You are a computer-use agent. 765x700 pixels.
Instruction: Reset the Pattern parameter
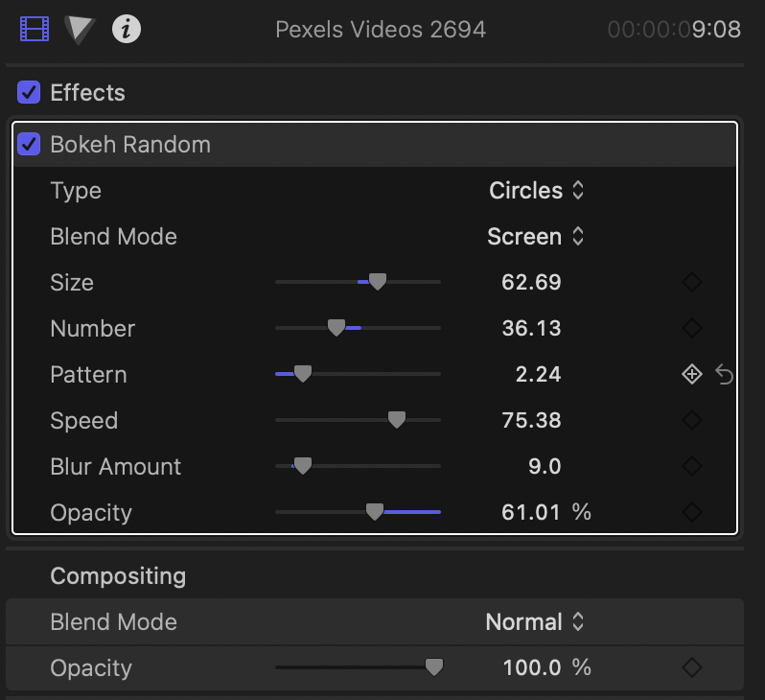pyautogui.click(x=725, y=375)
